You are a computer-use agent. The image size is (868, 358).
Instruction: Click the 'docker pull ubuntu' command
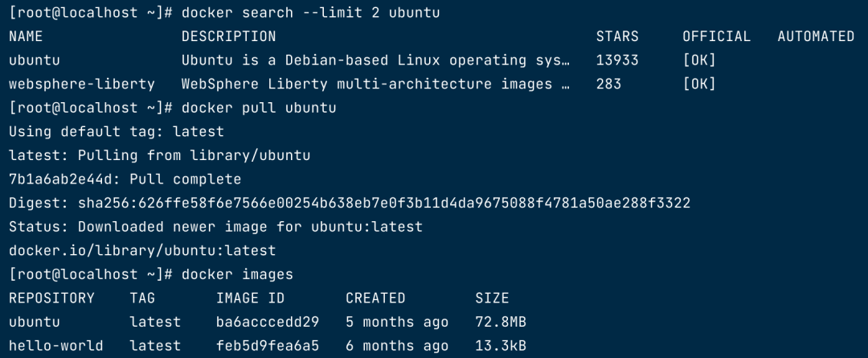point(259,108)
